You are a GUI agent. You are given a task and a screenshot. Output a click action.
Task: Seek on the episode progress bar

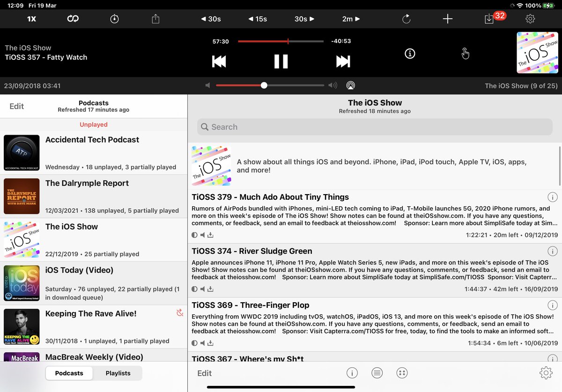tap(281, 41)
